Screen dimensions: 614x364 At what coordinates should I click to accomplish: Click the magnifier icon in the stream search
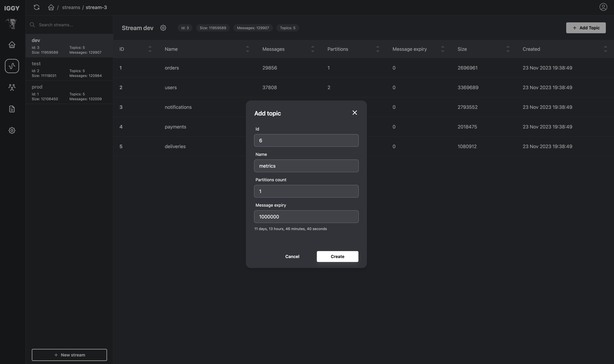[32, 24]
